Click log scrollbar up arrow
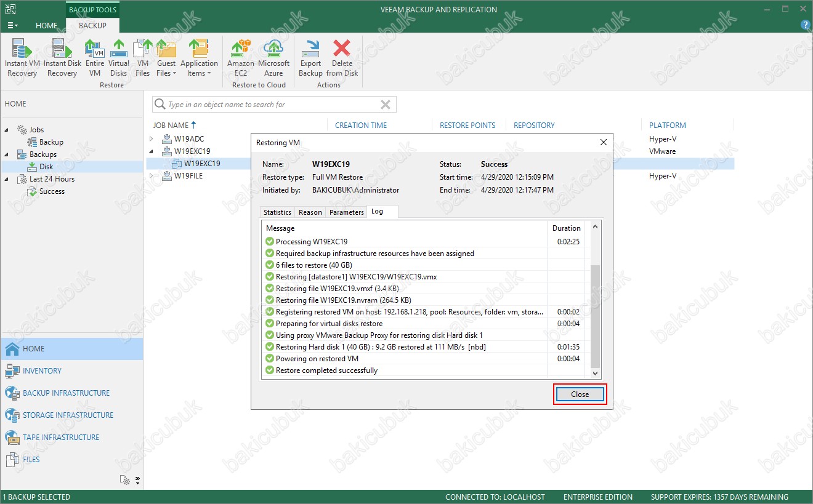This screenshot has width=813, height=504. 594,227
